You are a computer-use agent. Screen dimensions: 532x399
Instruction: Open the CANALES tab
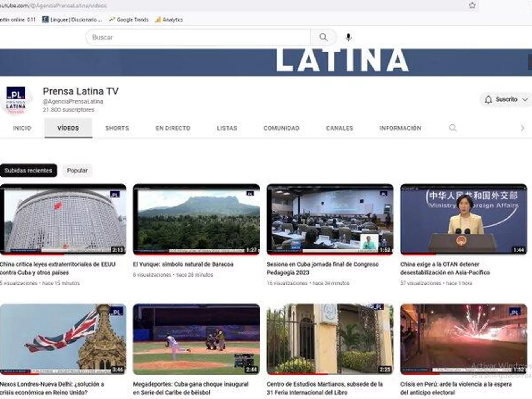coord(339,128)
